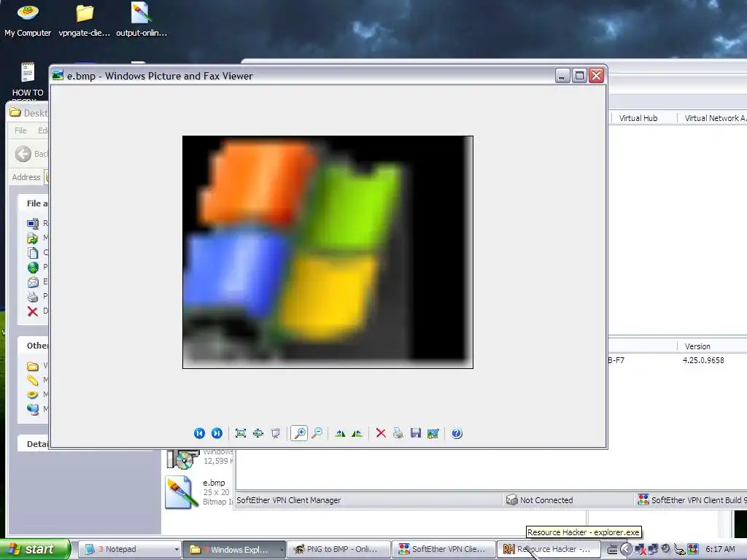Click Explorer sidebar globe publish icon
Viewport: 747px width, 560px height.
pos(32,268)
